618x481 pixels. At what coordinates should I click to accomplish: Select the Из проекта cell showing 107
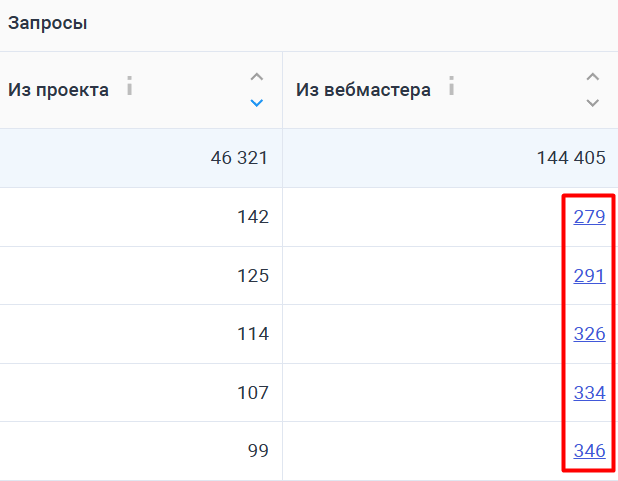point(253,393)
